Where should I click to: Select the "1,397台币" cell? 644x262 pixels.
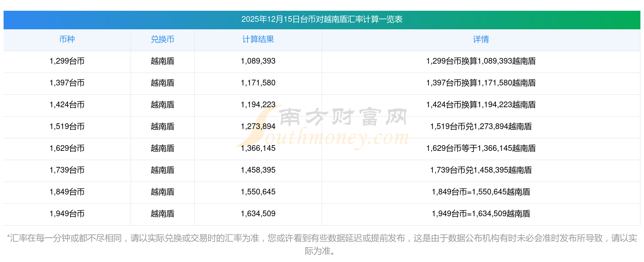pyautogui.click(x=67, y=83)
